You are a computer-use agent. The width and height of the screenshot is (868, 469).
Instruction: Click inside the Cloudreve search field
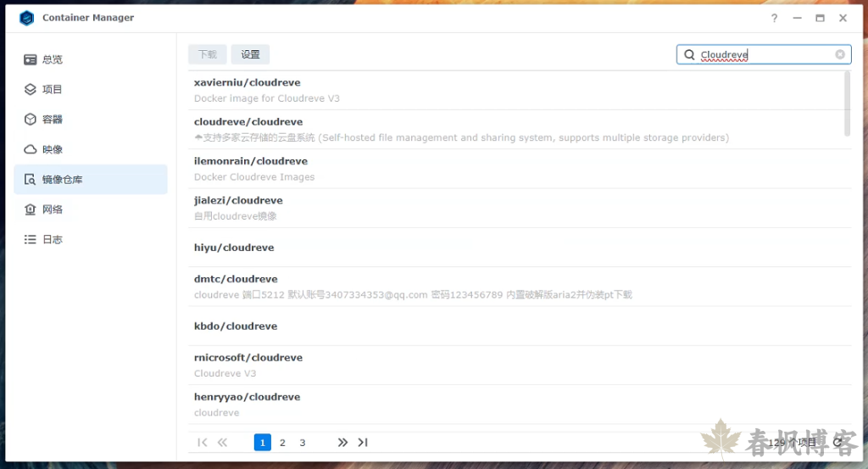pos(764,54)
